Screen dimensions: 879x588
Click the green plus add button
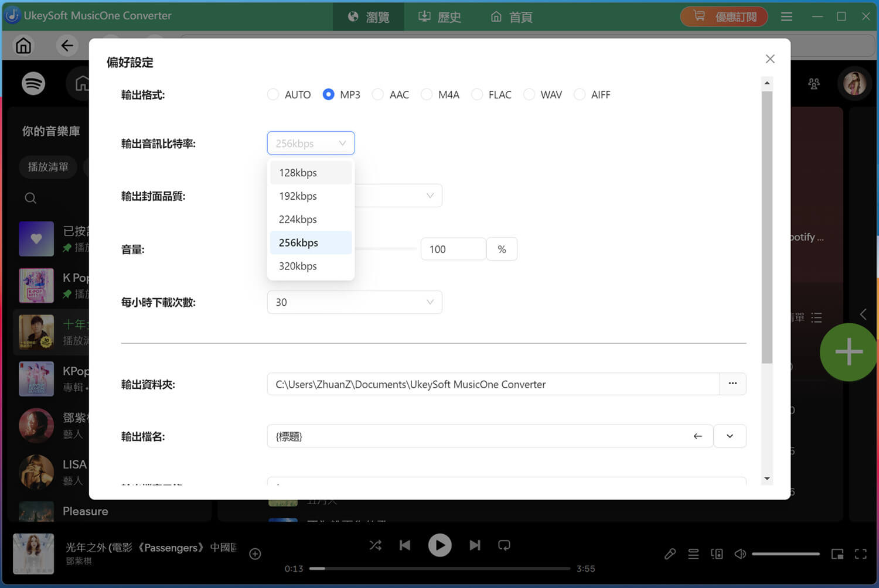(x=848, y=352)
